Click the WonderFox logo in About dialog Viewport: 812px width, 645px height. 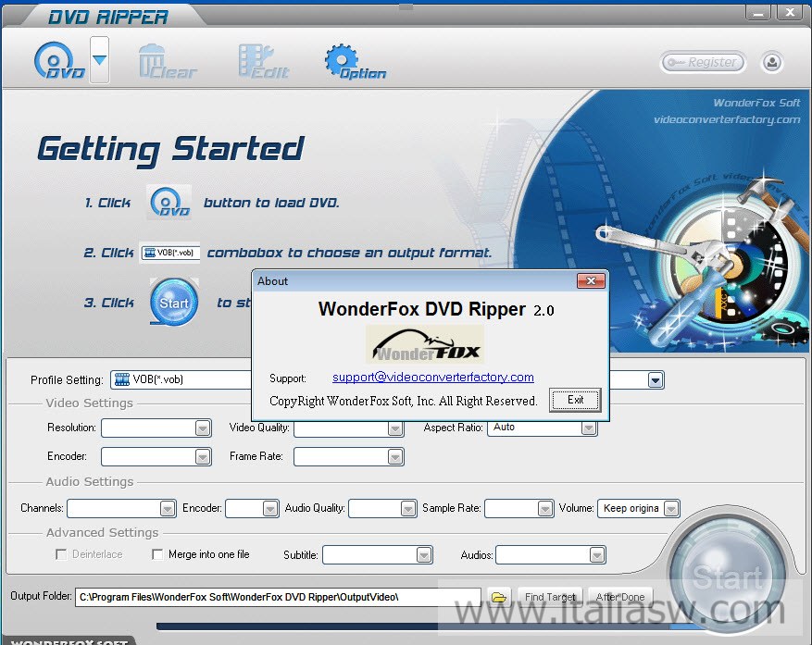pos(425,344)
